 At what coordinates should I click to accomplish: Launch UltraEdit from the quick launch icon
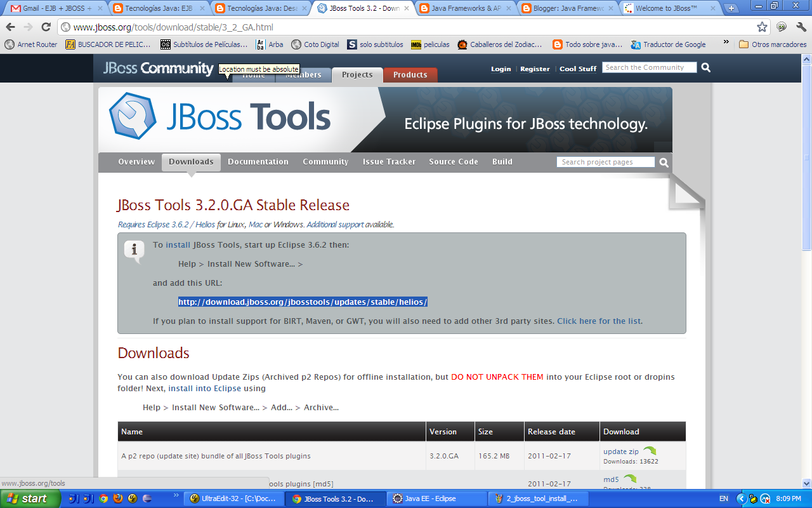pyautogui.click(x=133, y=498)
